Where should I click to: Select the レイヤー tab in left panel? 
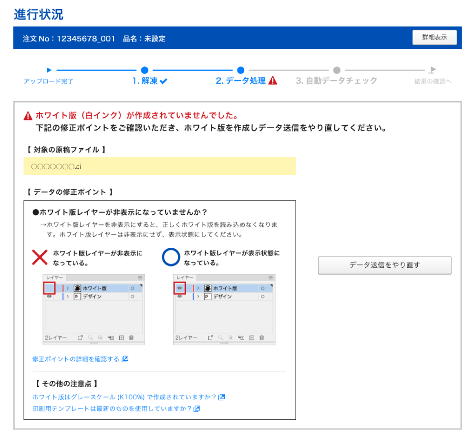(54, 277)
